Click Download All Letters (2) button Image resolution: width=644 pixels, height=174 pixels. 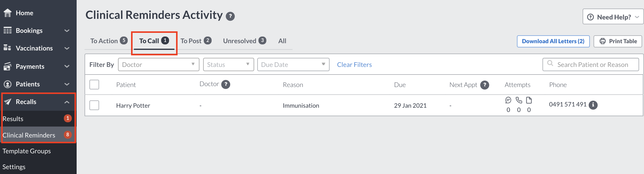coord(553,41)
